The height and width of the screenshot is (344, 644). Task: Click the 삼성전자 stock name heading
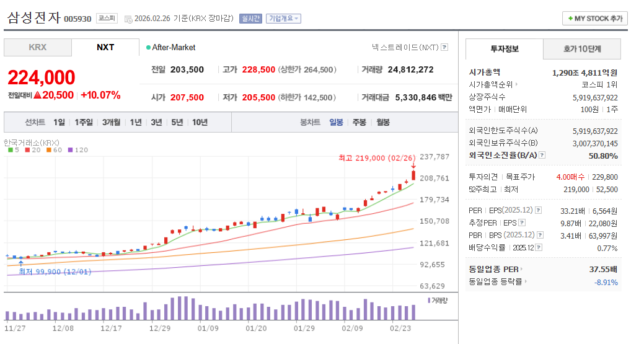[x=34, y=18]
